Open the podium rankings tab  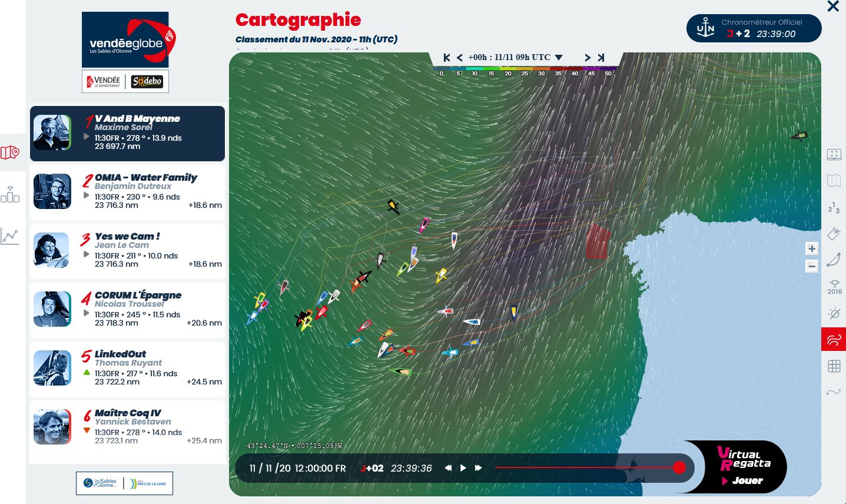[x=10, y=194]
